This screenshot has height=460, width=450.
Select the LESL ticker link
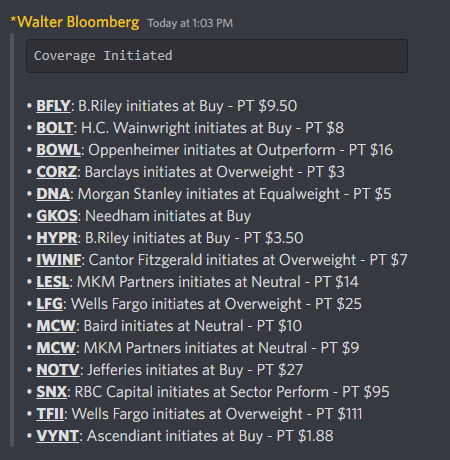click(x=53, y=282)
